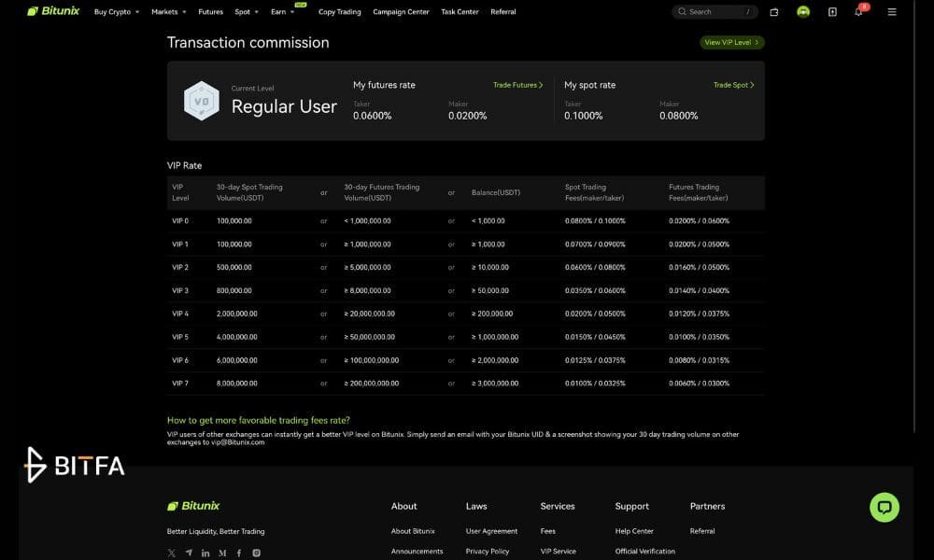Open Fees link under Services
The width and height of the screenshot is (934, 560).
pyautogui.click(x=548, y=531)
